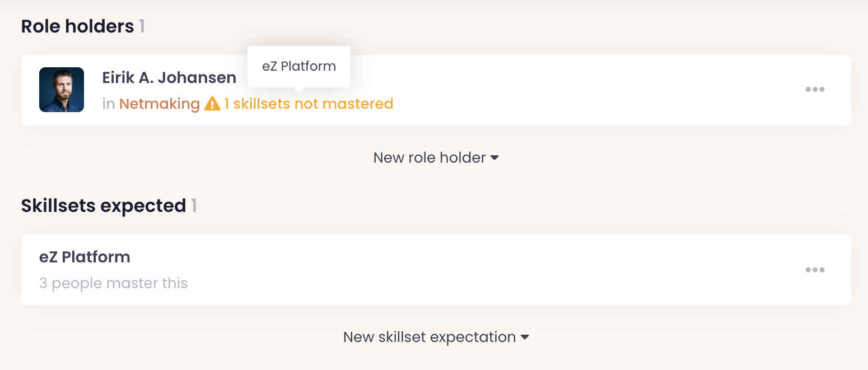
Task: Click the caret arrow beside New role holder
Action: pos(494,158)
